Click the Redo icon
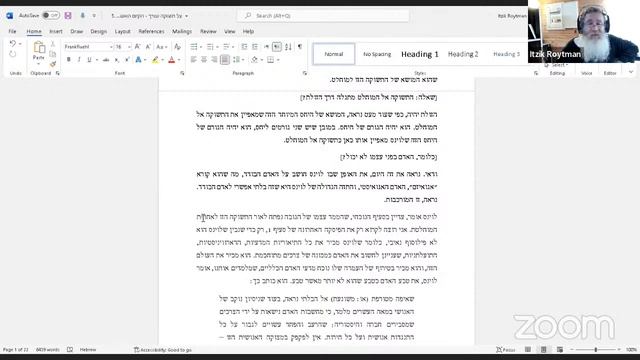This screenshot has height=360, width=640. pos(13,54)
